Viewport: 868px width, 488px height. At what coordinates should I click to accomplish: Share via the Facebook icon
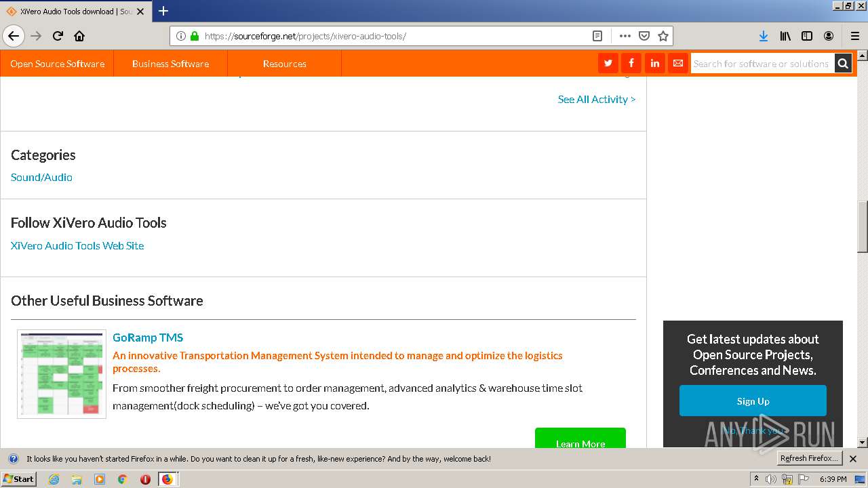coord(631,63)
